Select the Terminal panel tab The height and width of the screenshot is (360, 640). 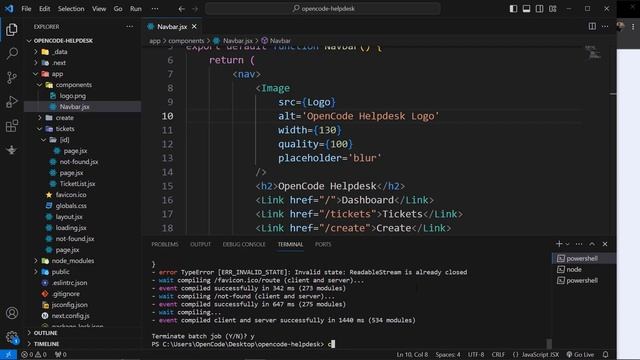click(291, 244)
